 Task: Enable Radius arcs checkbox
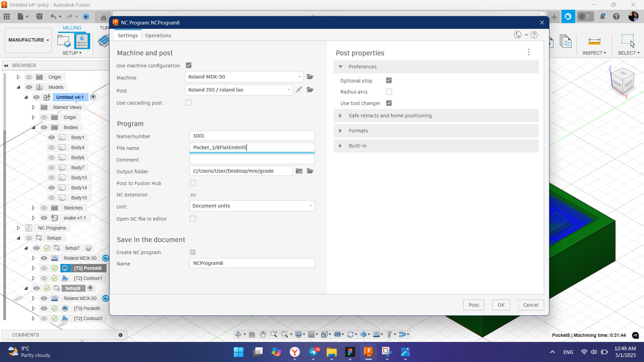[x=389, y=92]
